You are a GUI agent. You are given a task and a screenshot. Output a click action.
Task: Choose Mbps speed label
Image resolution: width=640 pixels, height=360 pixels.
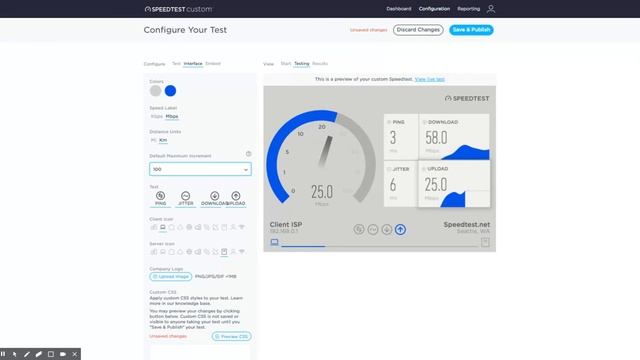click(x=172, y=116)
